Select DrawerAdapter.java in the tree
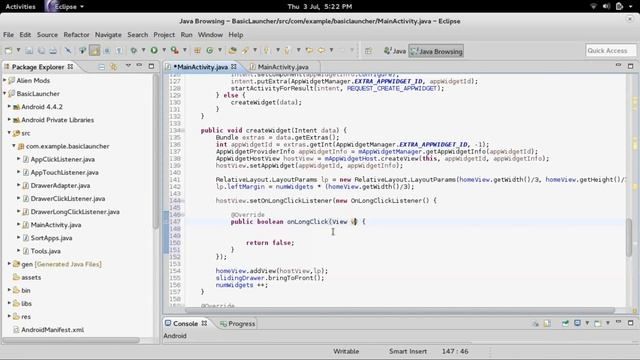Viewport: 640px width, 360px height. point(60,186)
